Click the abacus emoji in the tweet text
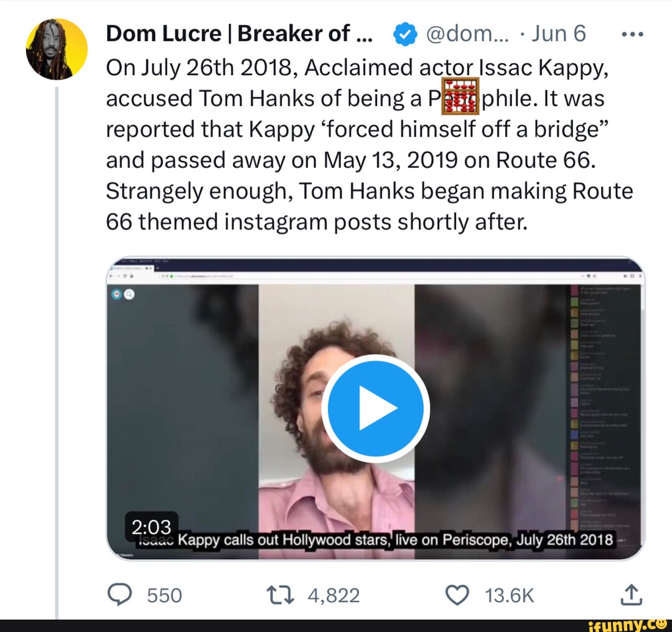This screenshot has width=672, height=632. (x=461, y=97)
